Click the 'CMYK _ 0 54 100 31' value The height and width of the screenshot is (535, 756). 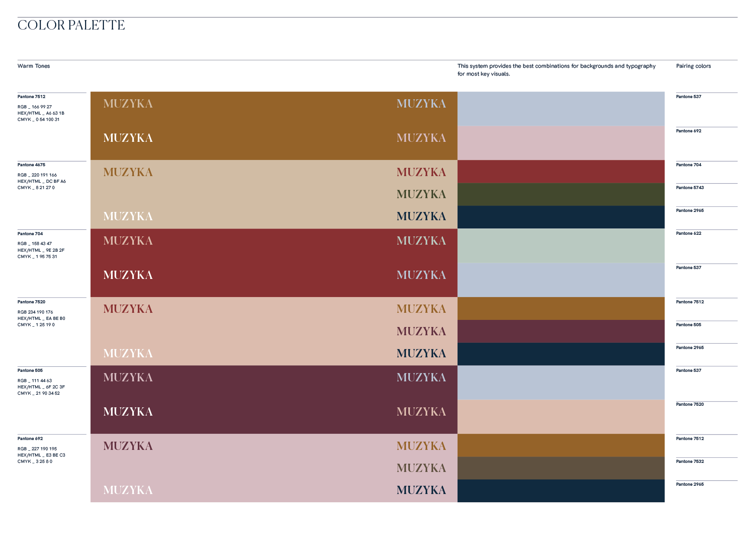click(38, 119)
